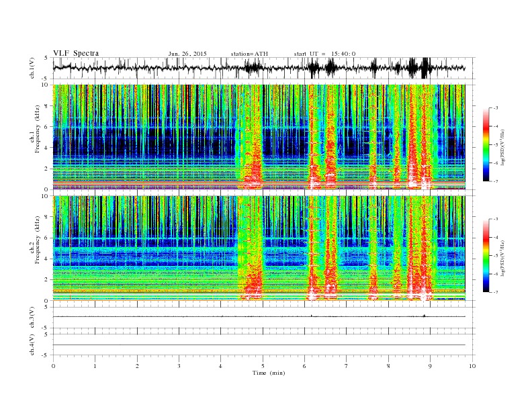Click the "VLF Spectra" plot title
This screenshot has width=532, height=411.
point(76,53)
